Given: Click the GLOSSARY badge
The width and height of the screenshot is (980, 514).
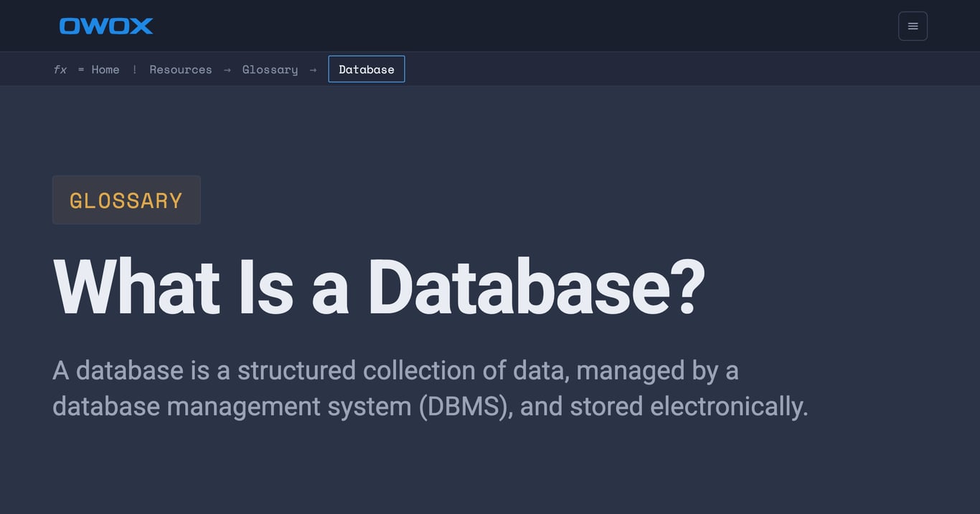Looking at the screenshot, I should 126,200.
